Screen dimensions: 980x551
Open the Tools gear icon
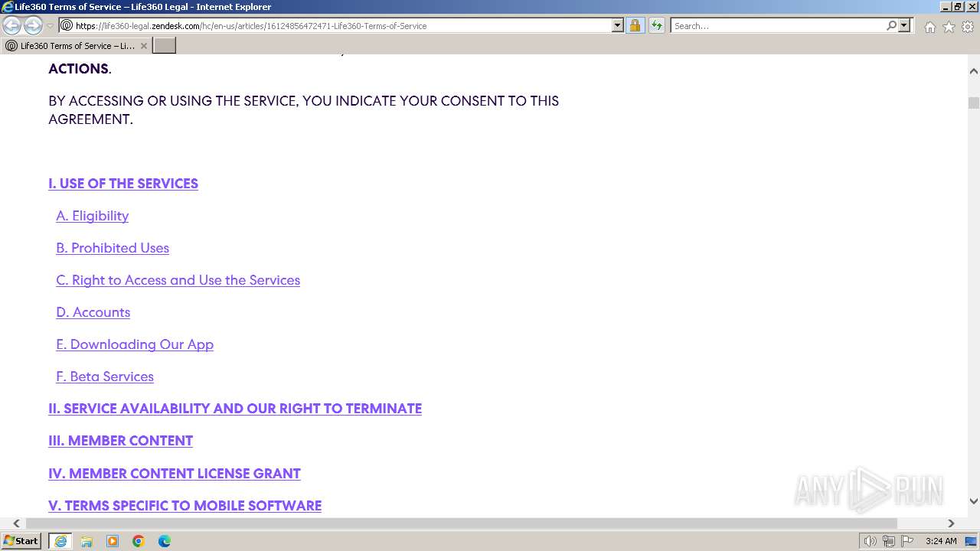968,27
